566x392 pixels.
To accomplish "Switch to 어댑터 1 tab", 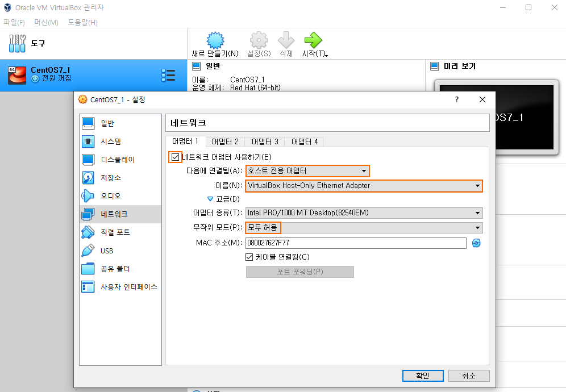I will 185,141.
